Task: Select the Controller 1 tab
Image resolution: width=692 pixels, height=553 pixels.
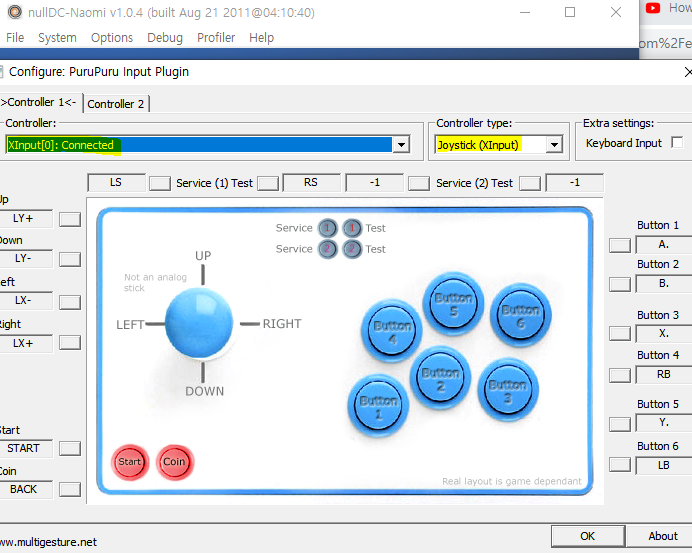Action: [x=39, y=102]
